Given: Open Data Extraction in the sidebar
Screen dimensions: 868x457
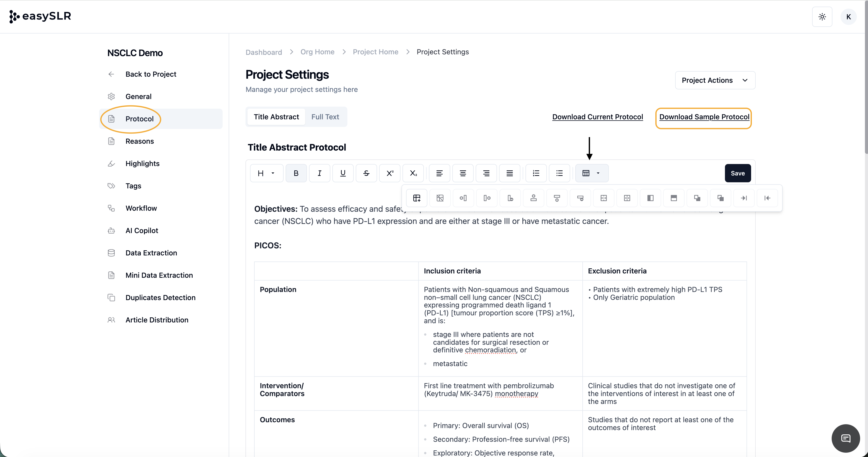Looking at the screenshot, I should click(x=151, y=253).
